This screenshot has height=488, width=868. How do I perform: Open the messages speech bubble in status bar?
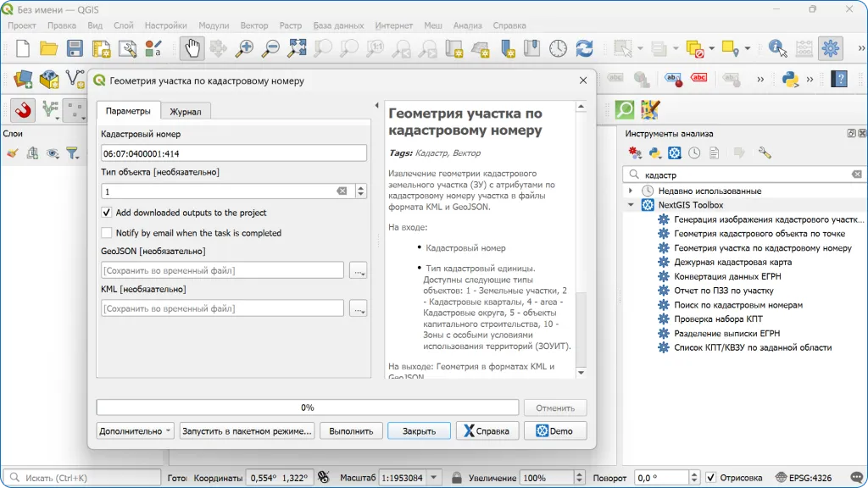coord(856,478)
